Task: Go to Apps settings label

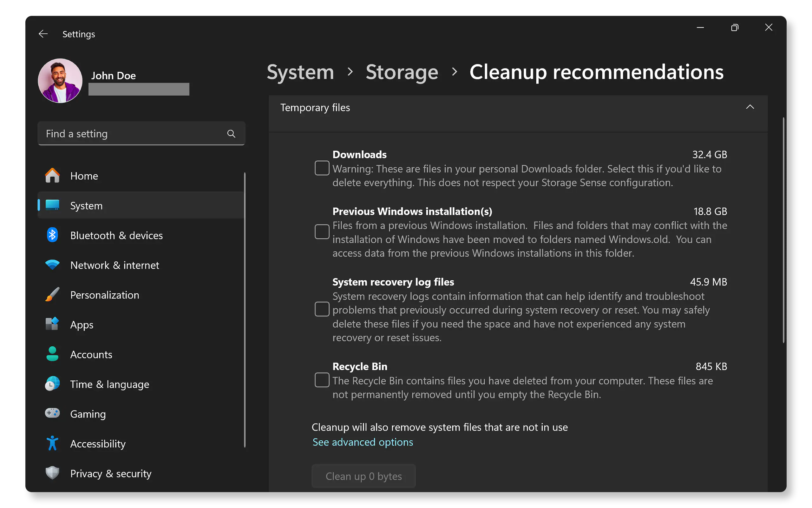Action: click(82, 324)
